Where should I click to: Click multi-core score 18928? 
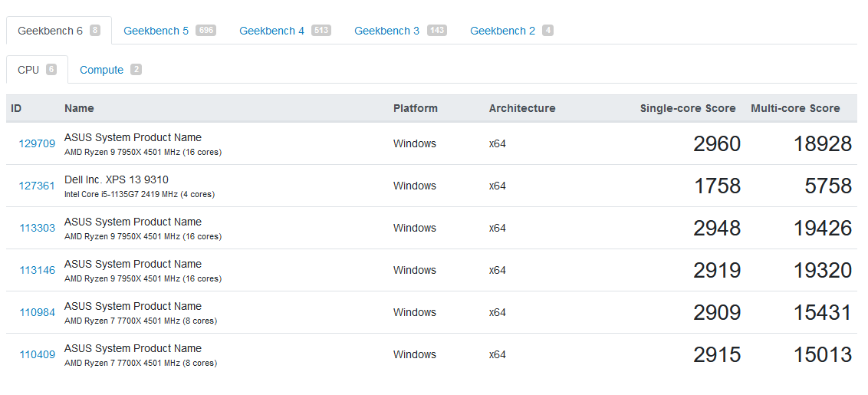[823, 144]
